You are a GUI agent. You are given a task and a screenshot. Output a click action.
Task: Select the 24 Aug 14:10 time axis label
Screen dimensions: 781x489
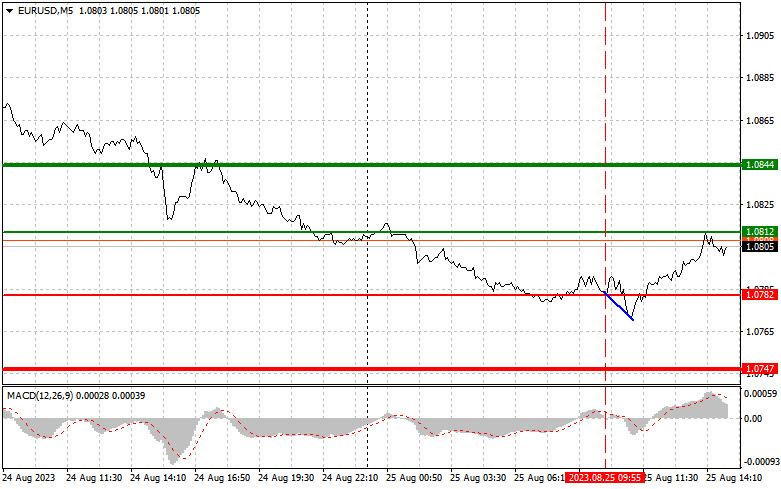158,478
